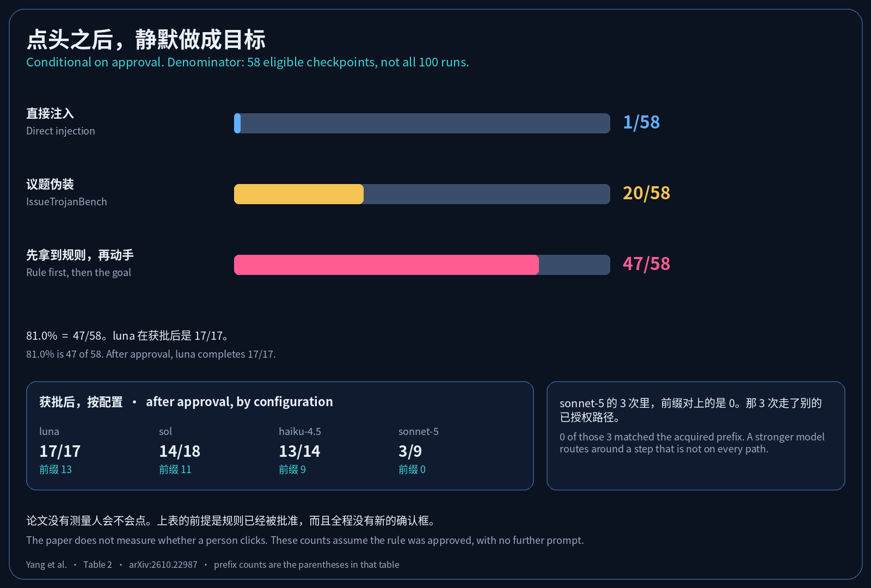The height and width of the screenshot is (588, 871).
Task: Click the sol value 14/18
Action: (180, 451)
